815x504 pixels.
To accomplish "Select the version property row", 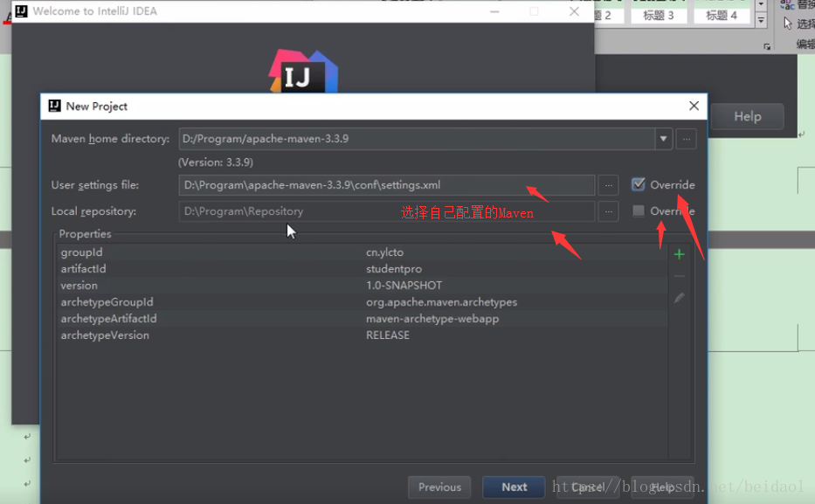I will [363, 286].
